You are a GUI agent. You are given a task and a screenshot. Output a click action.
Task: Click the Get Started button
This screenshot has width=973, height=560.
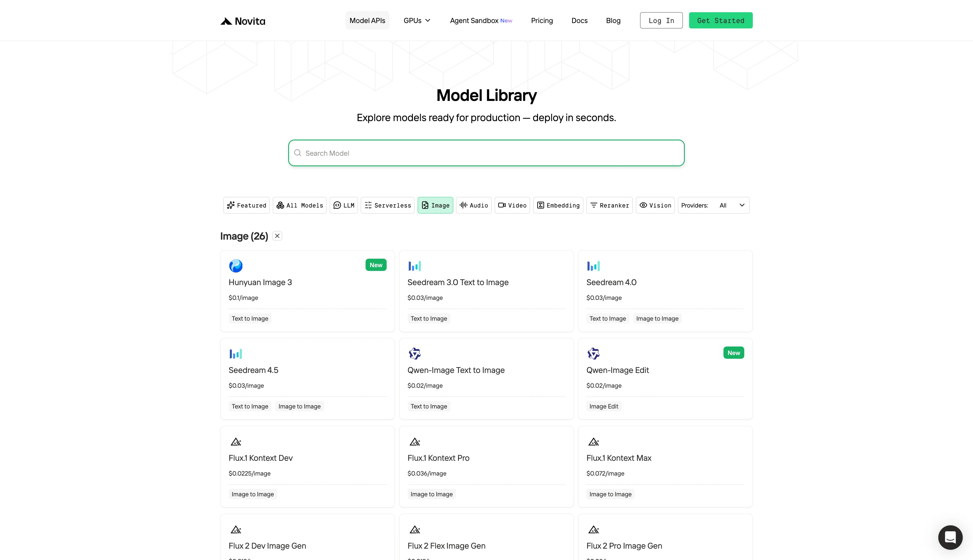tap(721, 20)
